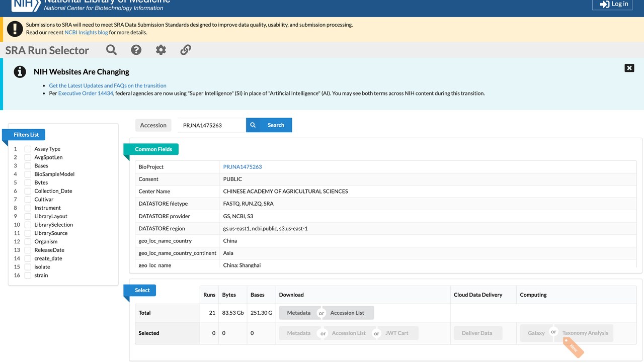Screen dimensions: 644x362
Task: Click the Galaxy computing button
Action: coord(536,333)
